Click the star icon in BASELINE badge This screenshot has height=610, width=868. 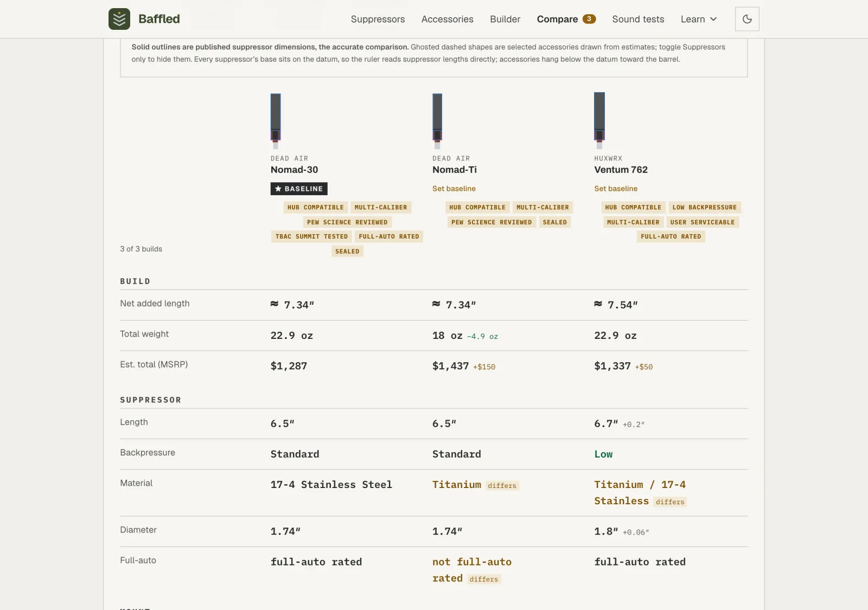click(x=278, y=189)
